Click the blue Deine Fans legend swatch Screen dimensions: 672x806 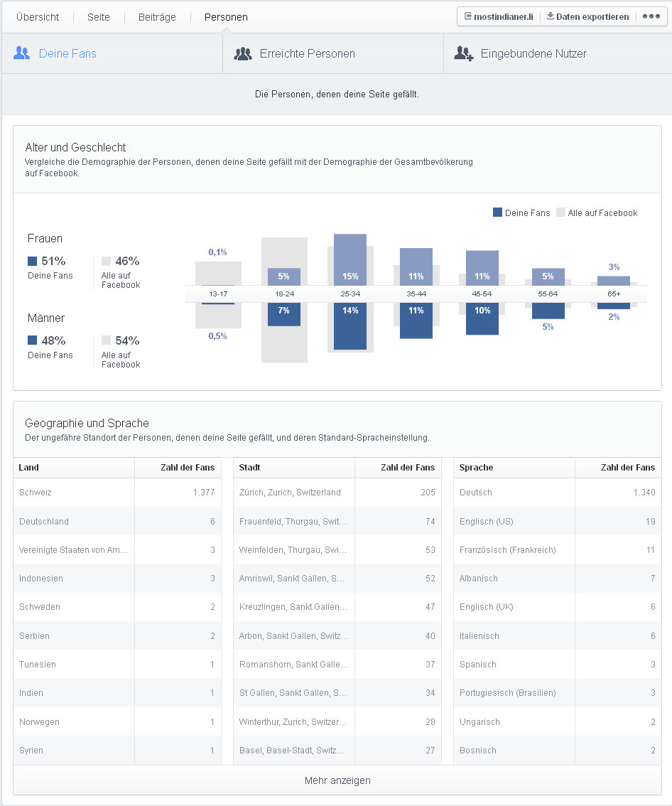pos(497,213)
